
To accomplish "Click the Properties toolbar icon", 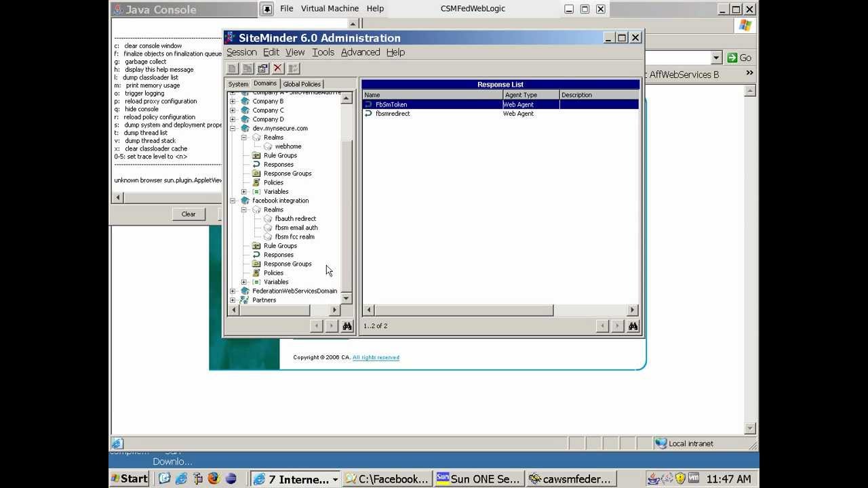I will [x=262, y=68].
